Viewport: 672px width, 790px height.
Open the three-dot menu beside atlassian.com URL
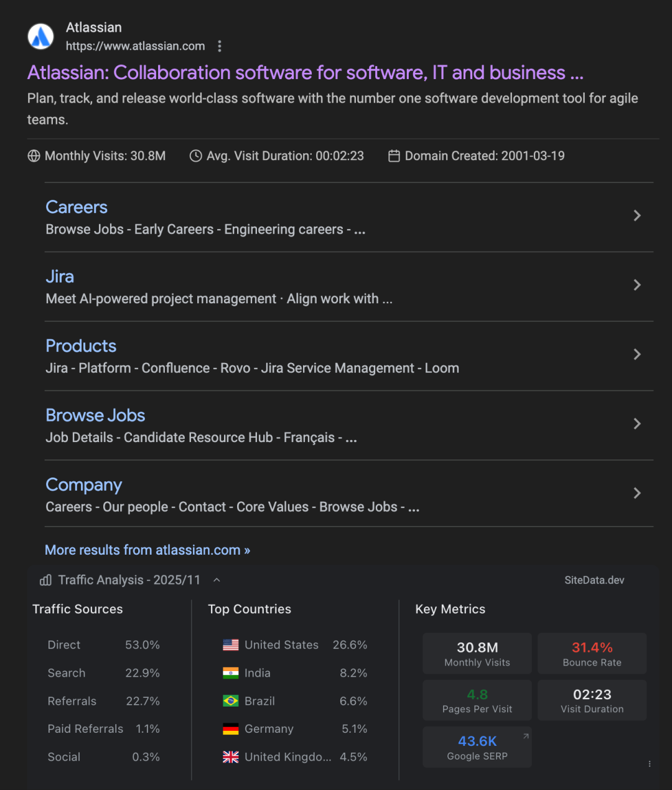pyautogui.click(x=220, y=46)
